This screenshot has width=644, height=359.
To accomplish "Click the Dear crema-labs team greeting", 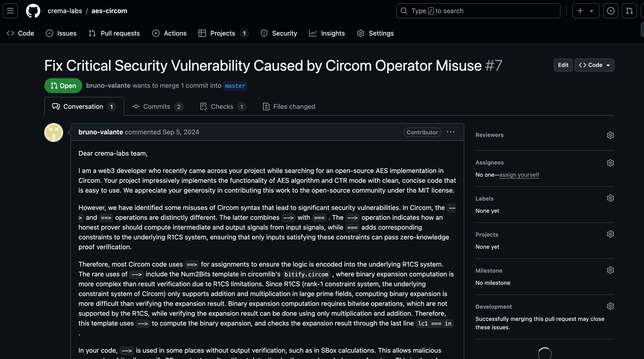I will [x=113, y=153].
